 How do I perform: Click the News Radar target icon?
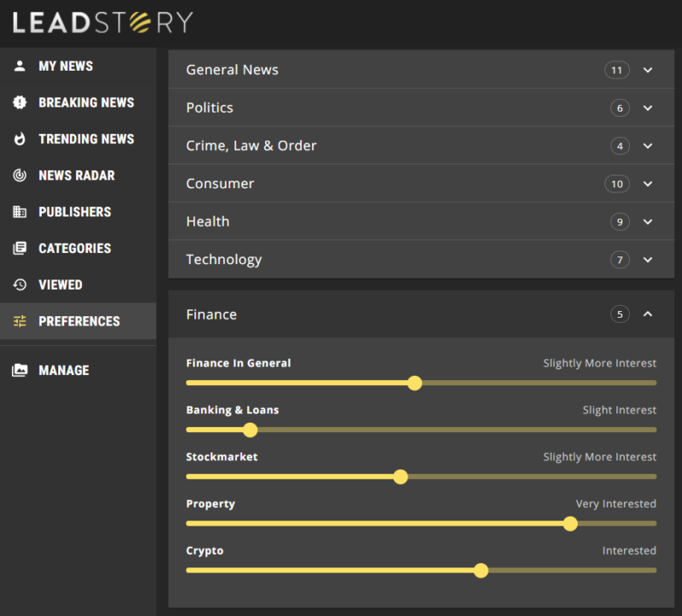[x=20, y=176]
